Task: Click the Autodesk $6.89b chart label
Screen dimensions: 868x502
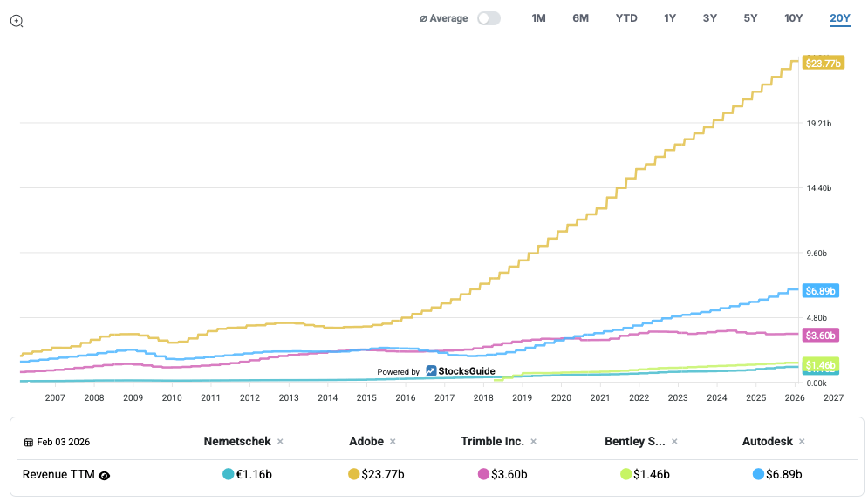Action: point(820,291)
